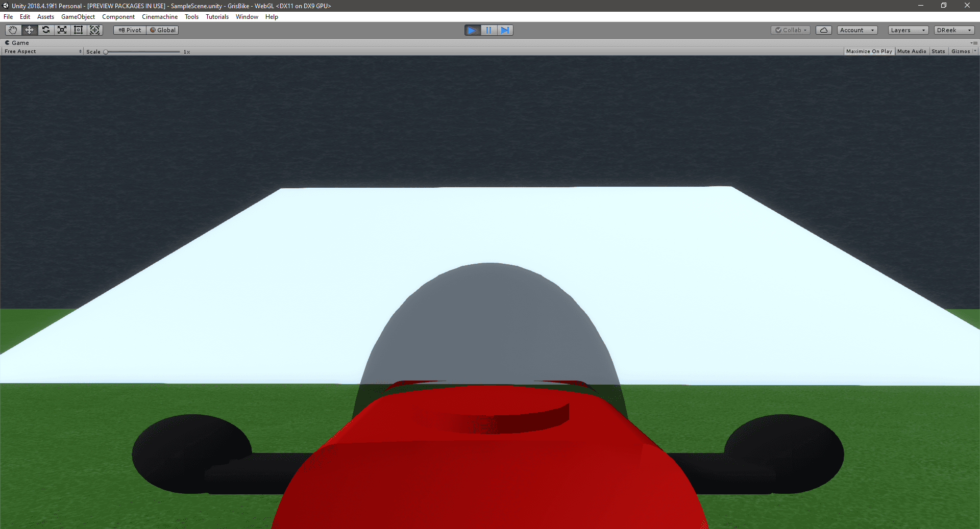Open the Cinemachine menu

(159, 16)
